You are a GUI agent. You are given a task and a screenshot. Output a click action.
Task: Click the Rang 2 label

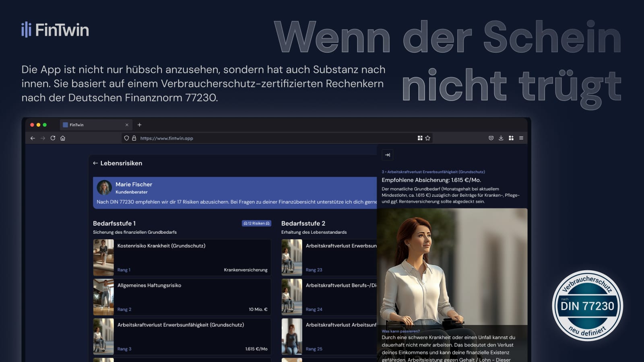124,309
